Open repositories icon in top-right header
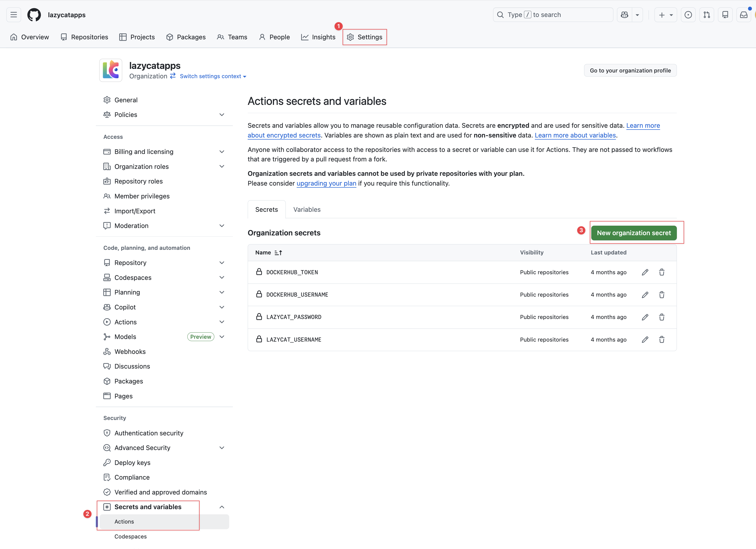The width and height of the screenshot is (756, 549). pyautogui.click(x=725, y=15)
